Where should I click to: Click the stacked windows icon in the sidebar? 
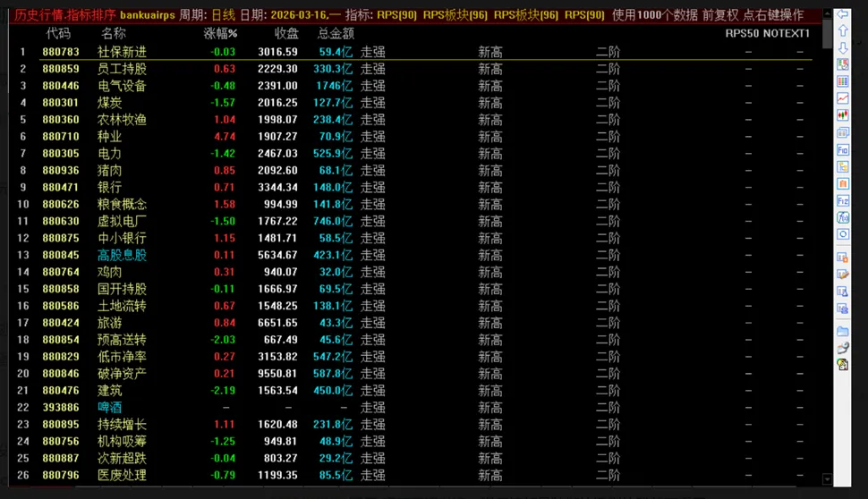tap(843, 132)
